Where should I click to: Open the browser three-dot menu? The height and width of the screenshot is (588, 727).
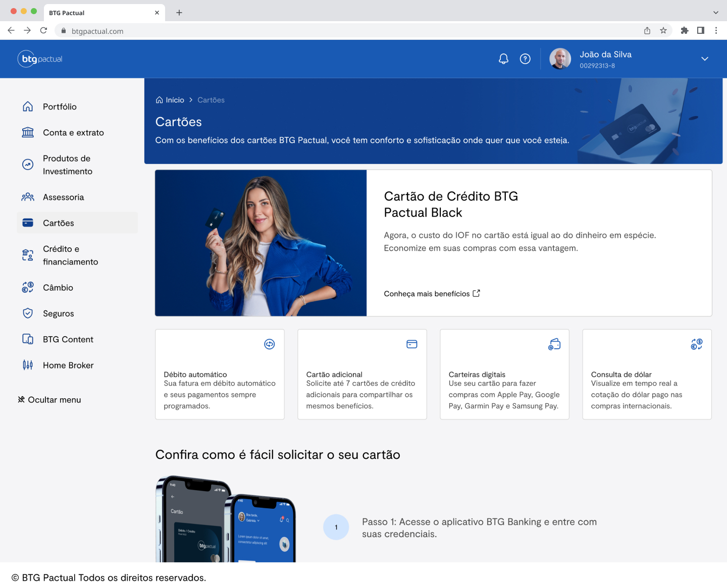coord(716,31)
